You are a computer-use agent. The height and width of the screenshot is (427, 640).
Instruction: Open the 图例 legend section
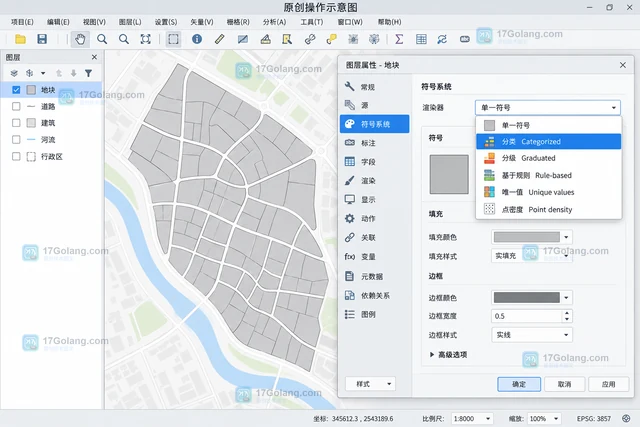tap(375, 314)
